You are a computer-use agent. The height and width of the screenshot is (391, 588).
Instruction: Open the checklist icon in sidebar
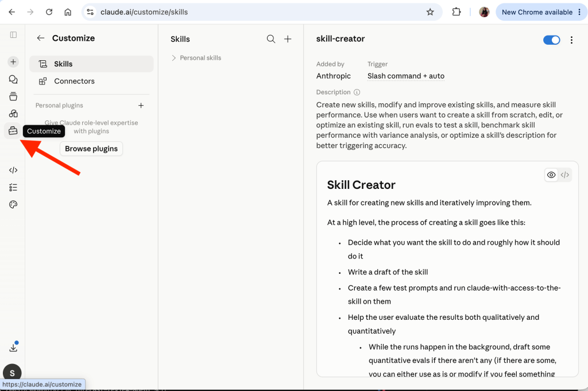click(x=13, y=187)
